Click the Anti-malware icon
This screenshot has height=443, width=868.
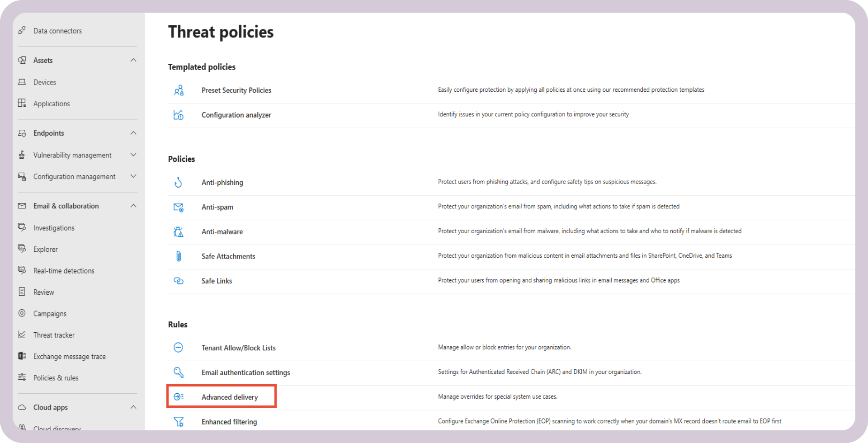pyautogui.click(x=179, y=231)
